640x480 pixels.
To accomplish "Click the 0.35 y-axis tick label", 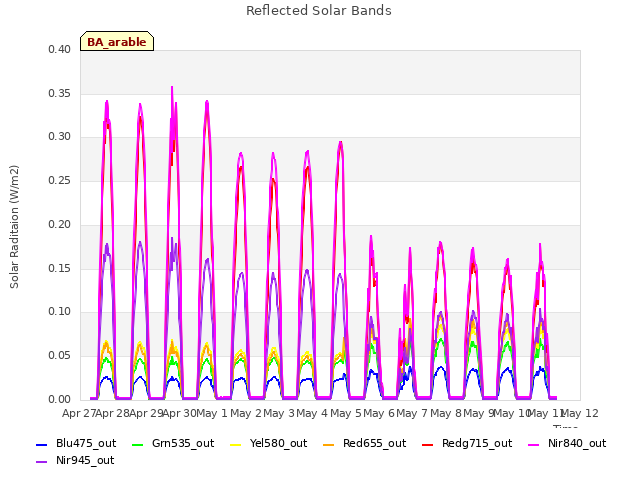I will click(59, 93).
